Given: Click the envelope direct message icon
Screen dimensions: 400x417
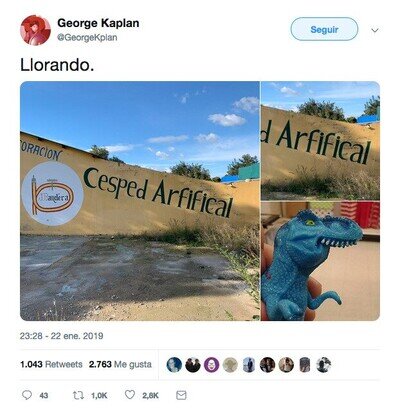Looking at the screenshot, I should pyautogui.click(x=181, y=395).
